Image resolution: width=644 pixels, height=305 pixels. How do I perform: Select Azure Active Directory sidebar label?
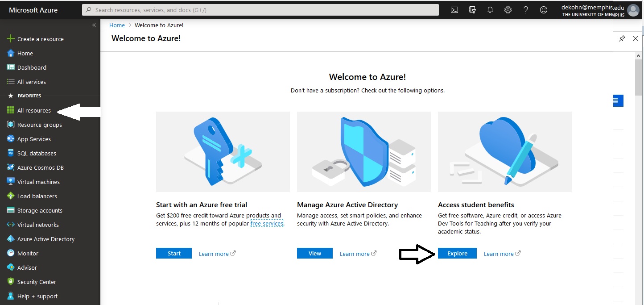[46, 239]
